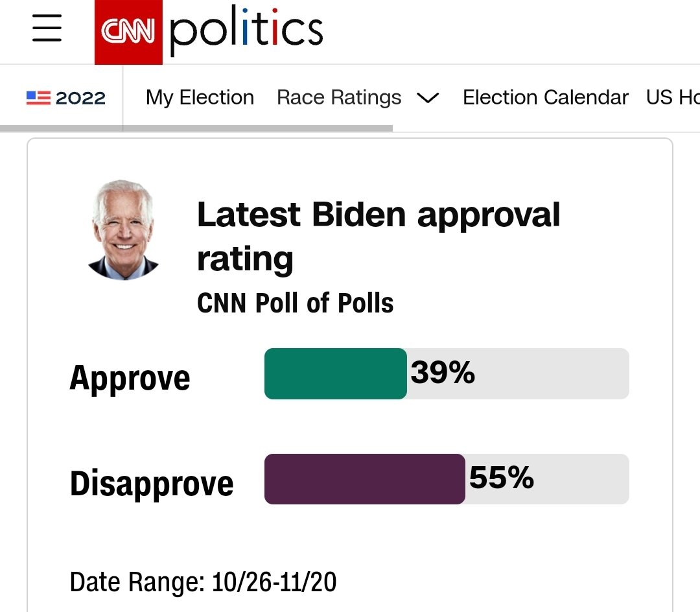This screenshot has height=612, width=700.
Task: Open the Election Calendar tab
Action: coord(546,98)
